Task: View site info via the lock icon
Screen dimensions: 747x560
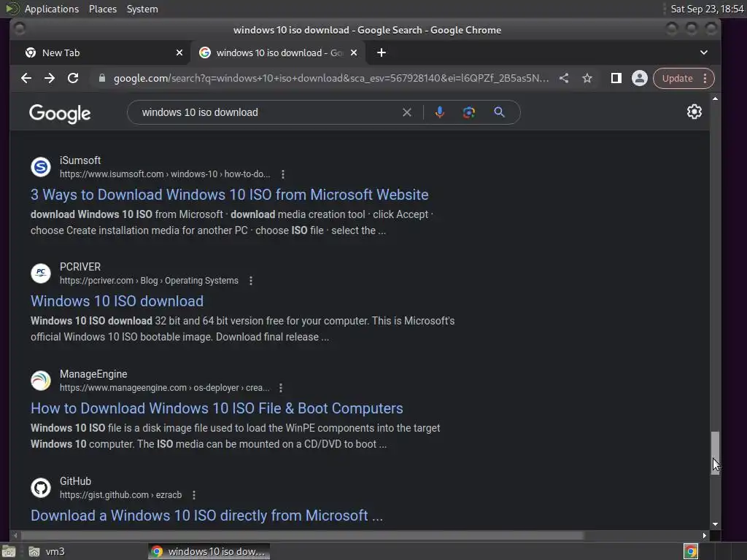Action: point(102,78)
